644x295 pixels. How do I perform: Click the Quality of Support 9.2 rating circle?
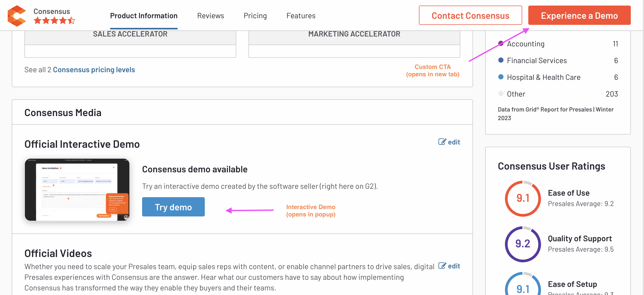[x=523, y=244]
